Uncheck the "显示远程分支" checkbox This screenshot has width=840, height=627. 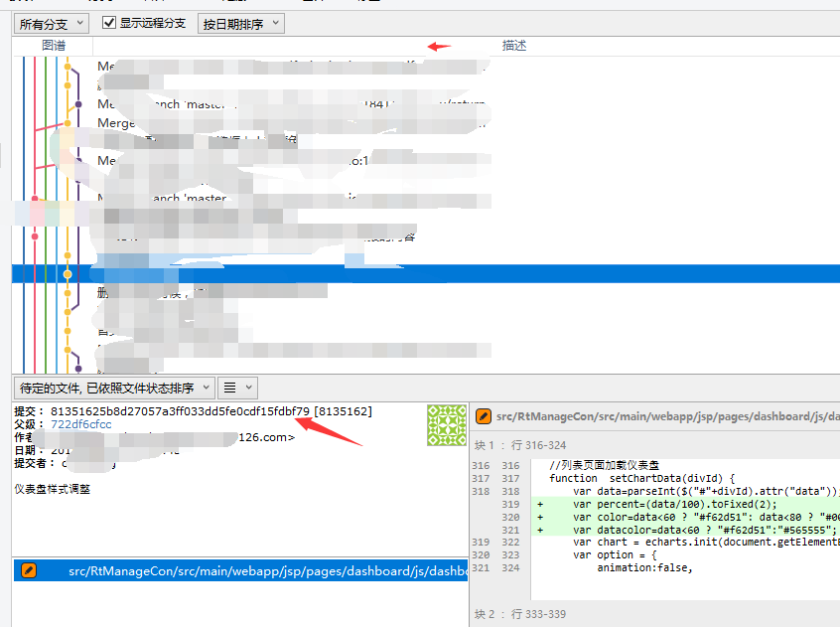pyautogui.click(x=109, y=23)
